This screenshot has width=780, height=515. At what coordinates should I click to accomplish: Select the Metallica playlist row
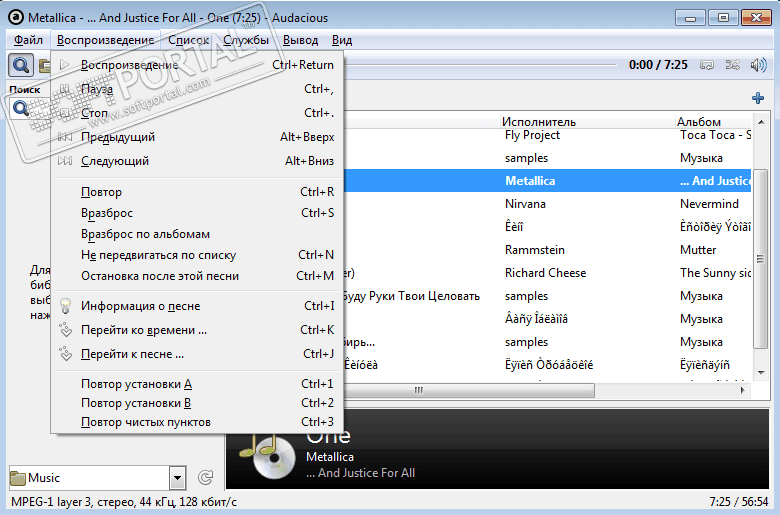pos(547,181)
